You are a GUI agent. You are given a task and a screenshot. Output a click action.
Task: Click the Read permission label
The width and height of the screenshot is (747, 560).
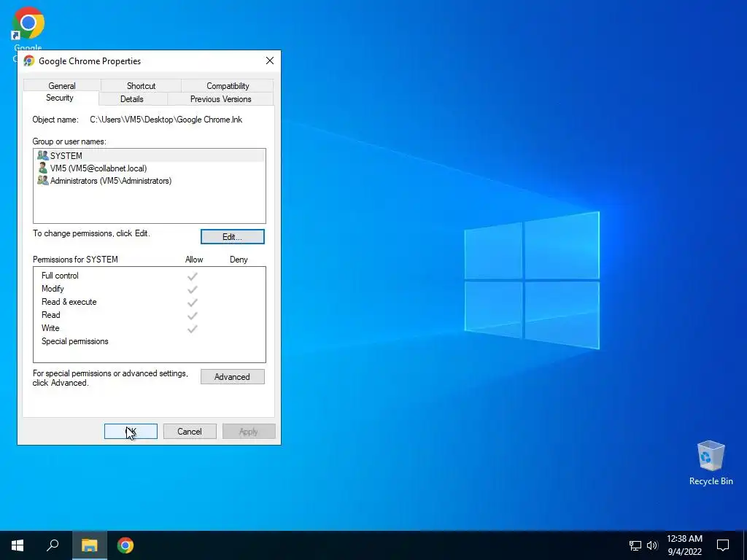[51, 315]
